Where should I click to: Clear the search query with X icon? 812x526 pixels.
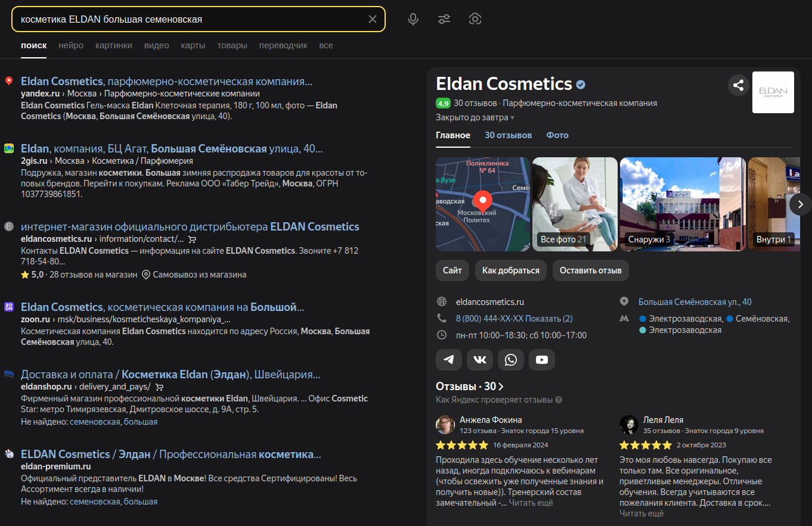[x=373, y=19]
